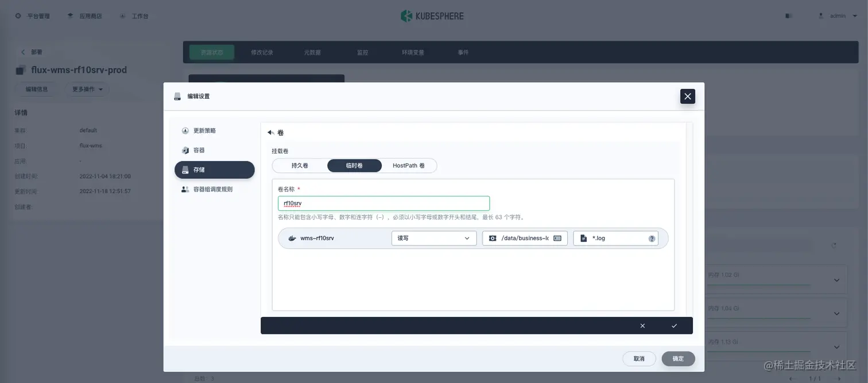
Task: Select the 持久卷 volume type
Action: coord(300,166)
